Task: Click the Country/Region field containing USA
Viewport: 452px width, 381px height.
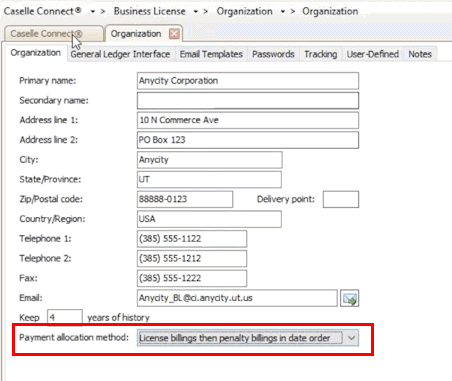Action: coord(209,219)
